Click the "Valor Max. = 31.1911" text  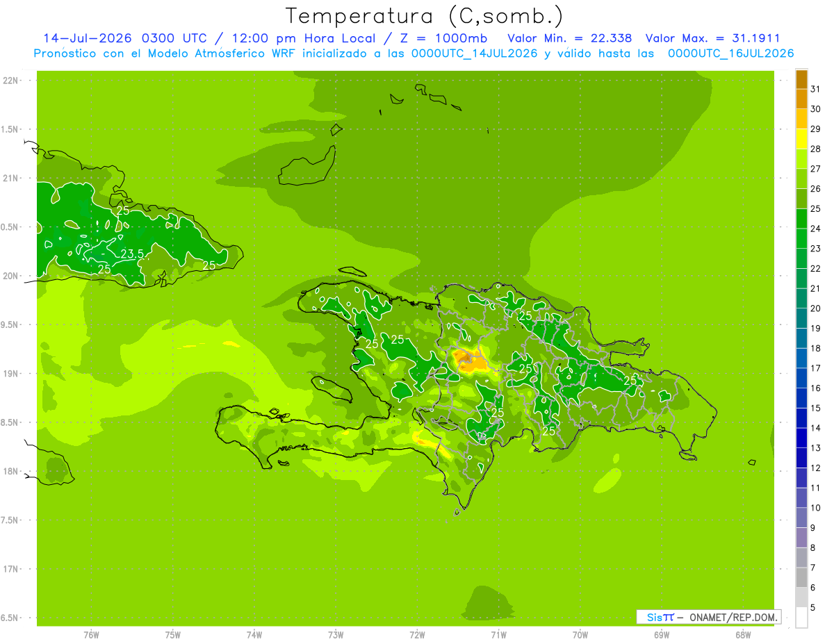(713, 38)
